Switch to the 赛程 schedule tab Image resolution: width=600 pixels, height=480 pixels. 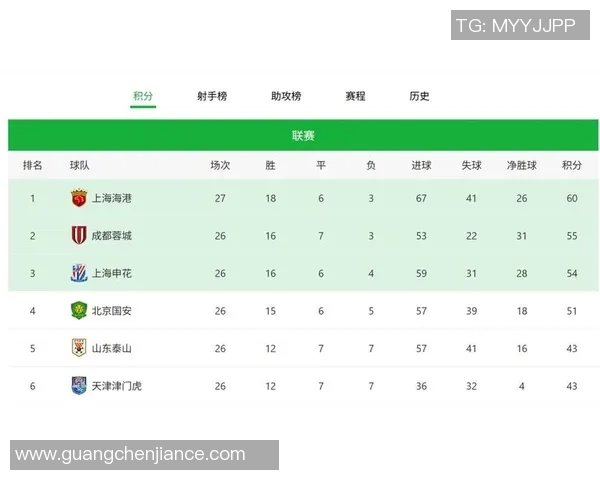(355, 96)
